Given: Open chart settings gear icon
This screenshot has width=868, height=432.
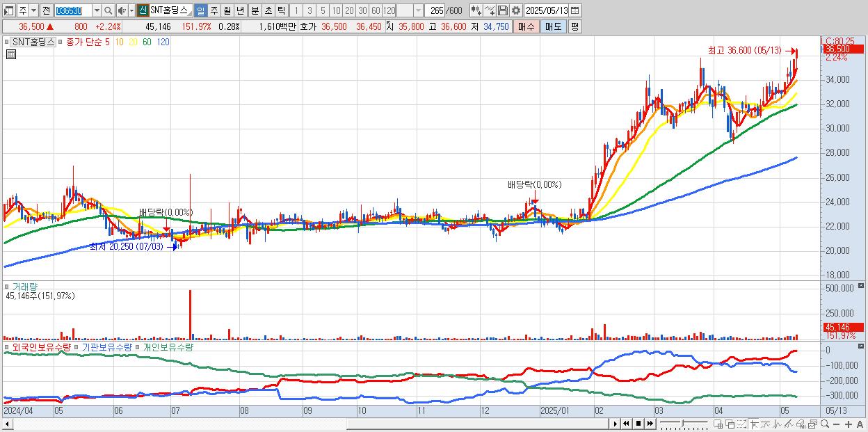Looking at the screenshot, I should [x=516, y=10].
